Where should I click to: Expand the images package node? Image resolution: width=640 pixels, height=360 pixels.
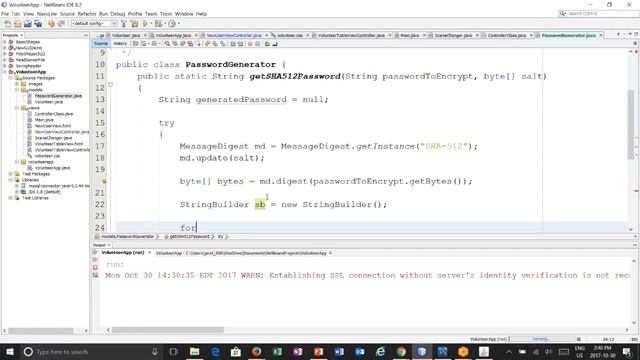coord(17,84)
